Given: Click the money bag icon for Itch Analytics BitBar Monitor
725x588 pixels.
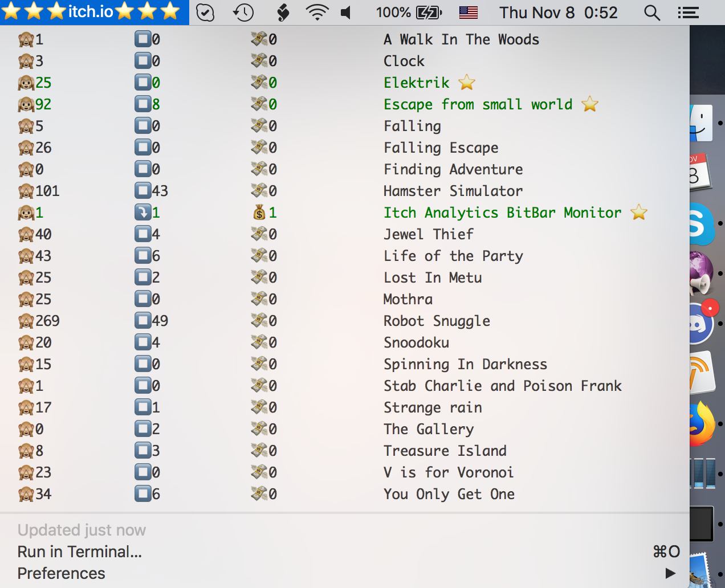Looking at the screenshot, I should 259,212.
